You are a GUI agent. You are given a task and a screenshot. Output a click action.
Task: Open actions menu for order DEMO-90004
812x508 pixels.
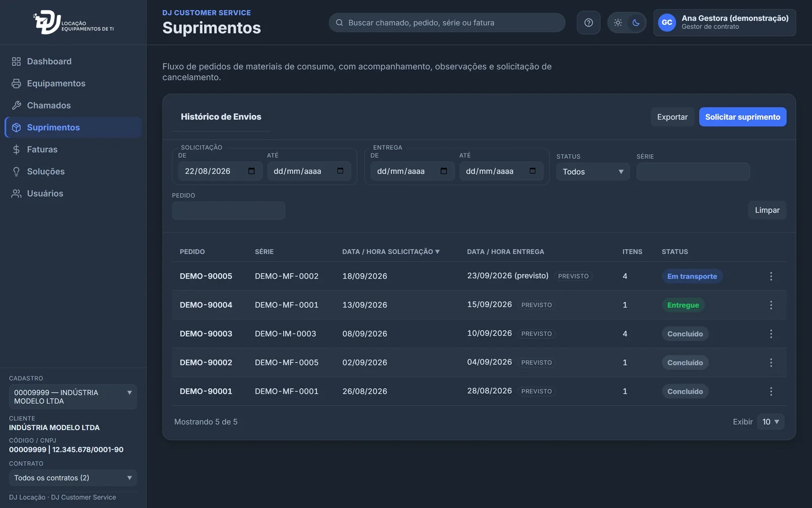point(771,305)
